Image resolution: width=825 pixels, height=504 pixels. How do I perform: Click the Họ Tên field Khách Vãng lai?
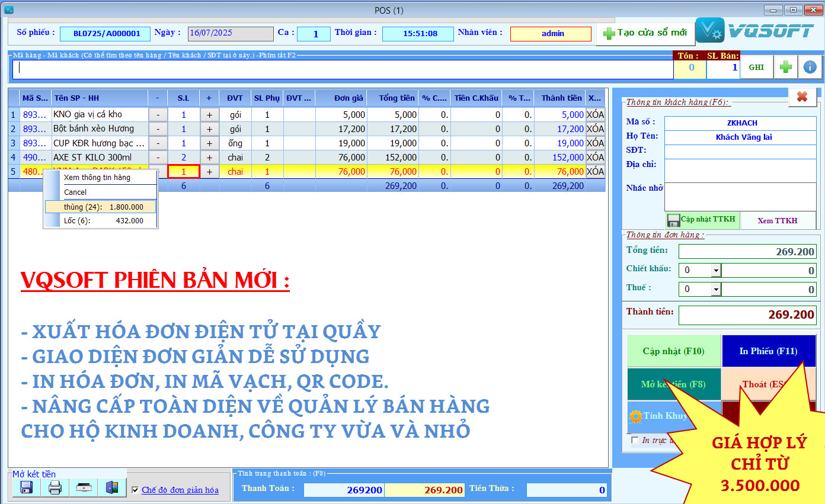coord(740,137)
